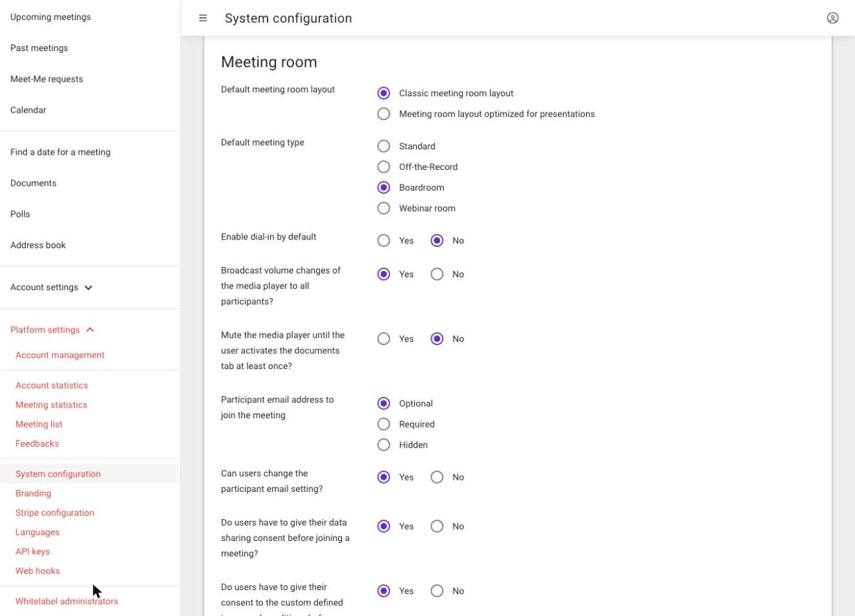Open Account management link
This screenshot has width=855, height=616.
[x=60, y=355]
